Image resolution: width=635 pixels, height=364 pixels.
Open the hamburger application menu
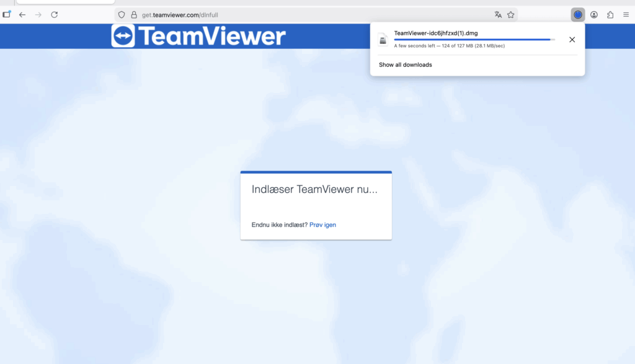[x=626, y=14]
